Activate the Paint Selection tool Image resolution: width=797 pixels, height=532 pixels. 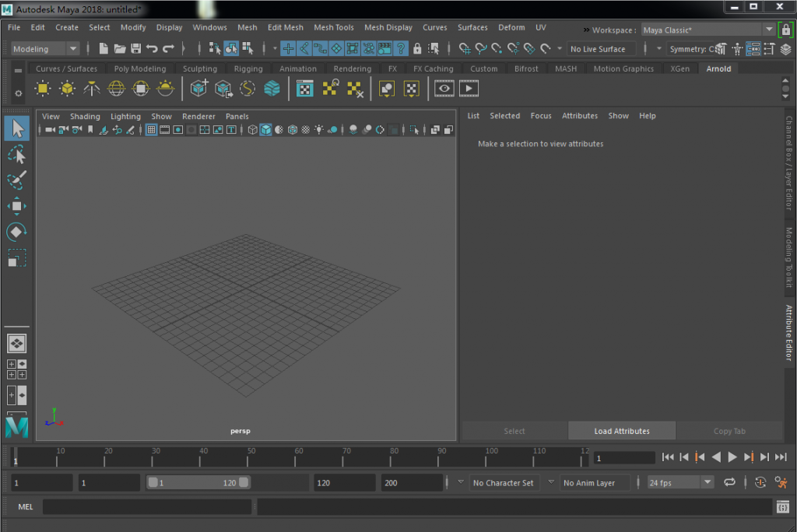[x=16, y=180]
